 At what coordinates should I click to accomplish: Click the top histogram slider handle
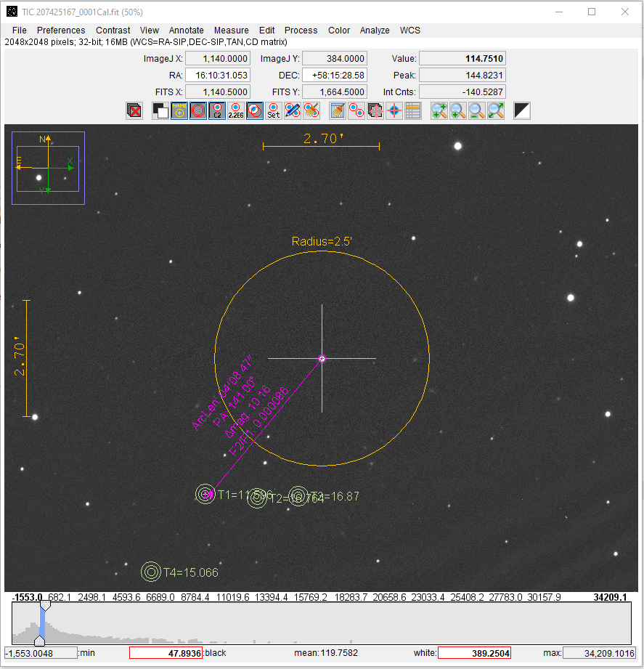(x=44, y=605)
